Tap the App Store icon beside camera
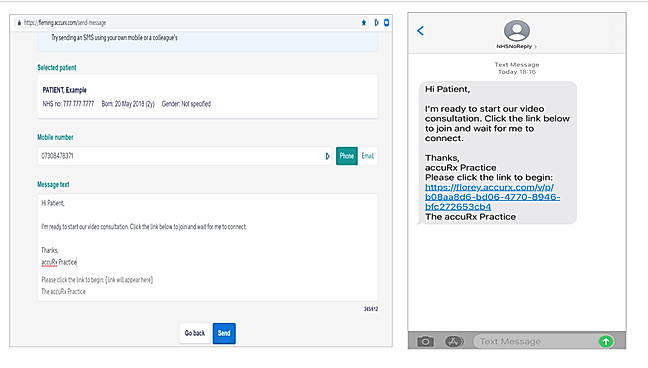Viewport: 648px width, 368px height. (454, 342)
